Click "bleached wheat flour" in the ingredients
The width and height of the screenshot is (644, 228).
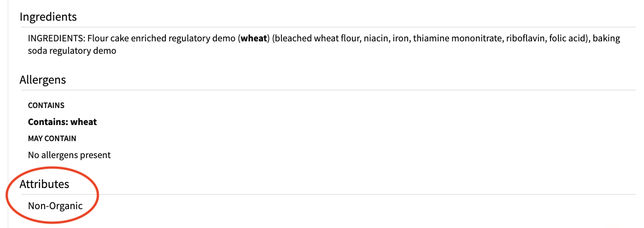coord(316,39)
